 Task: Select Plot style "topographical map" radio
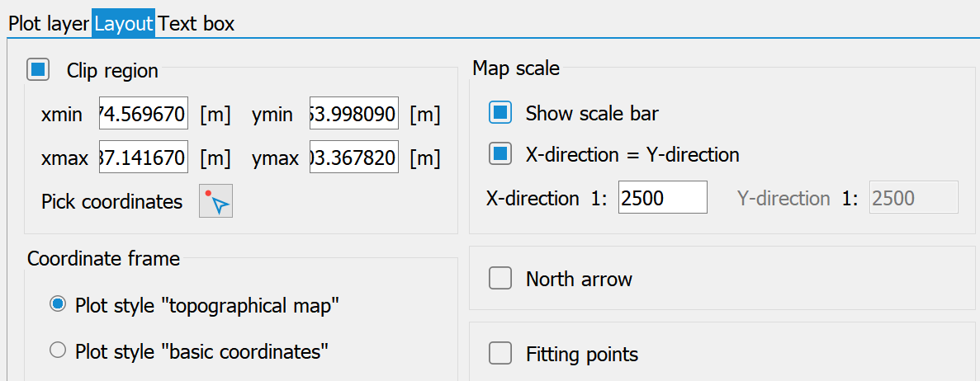coord(58,305)
